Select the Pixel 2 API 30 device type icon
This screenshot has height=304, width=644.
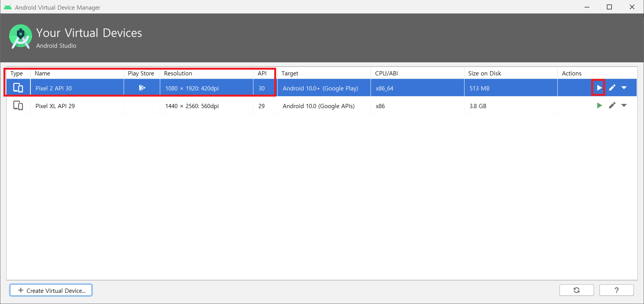[18, 88]
